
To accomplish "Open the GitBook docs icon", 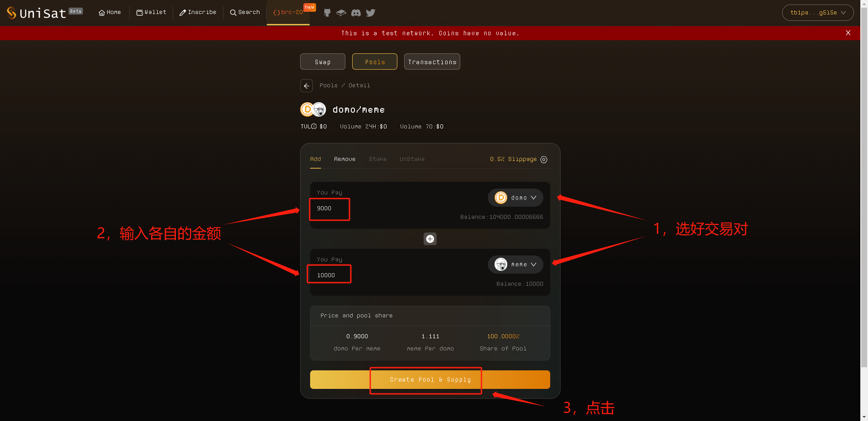I will tap(341, 13).
